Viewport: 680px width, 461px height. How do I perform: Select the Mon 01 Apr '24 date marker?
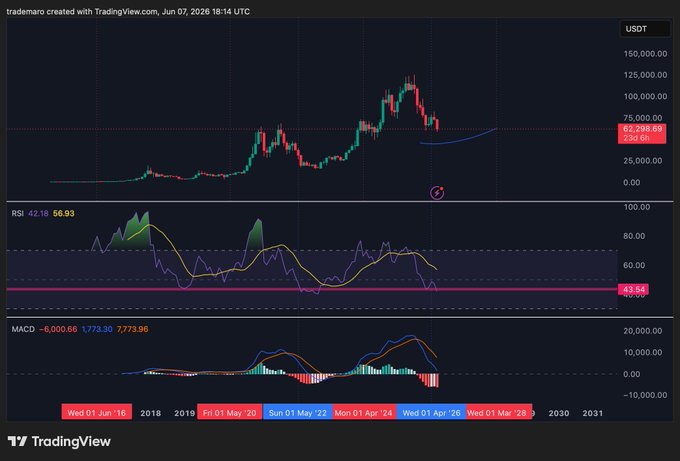coord(364,413)
